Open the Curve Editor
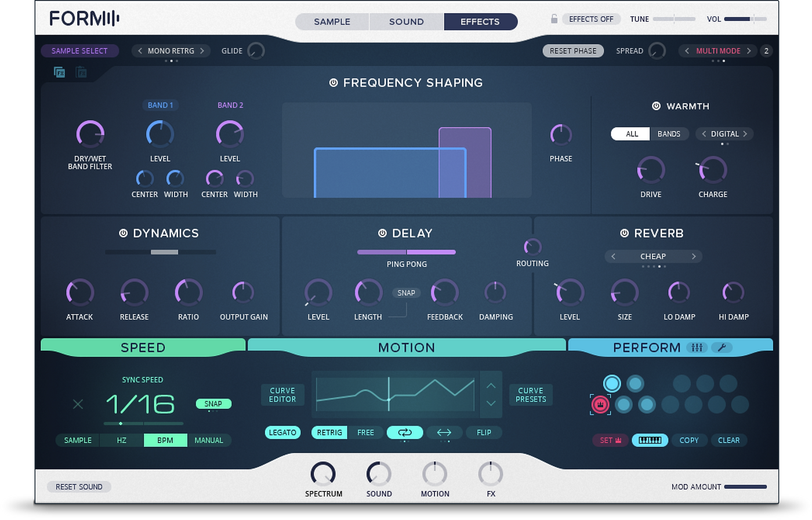This screenshot has height=520, width=812. pos(282,395)
